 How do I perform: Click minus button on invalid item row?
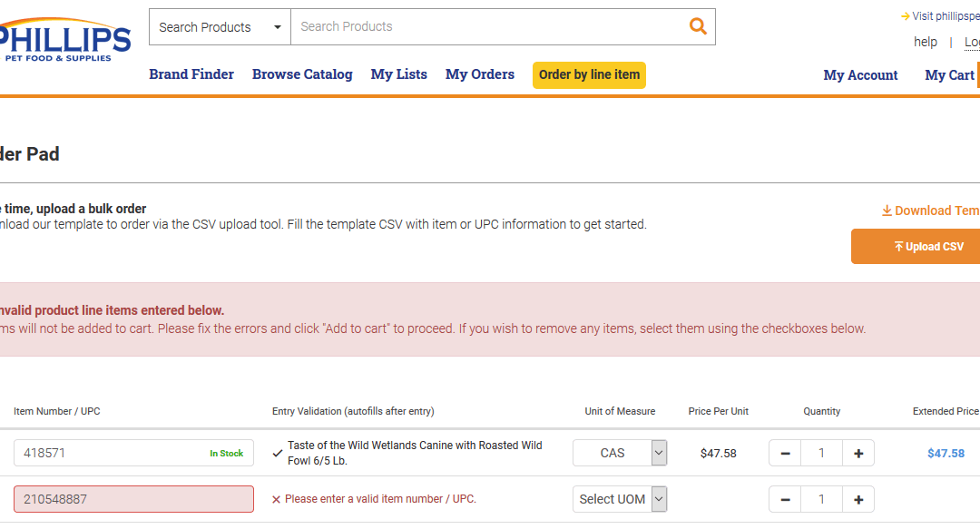(x=785, y=499)
